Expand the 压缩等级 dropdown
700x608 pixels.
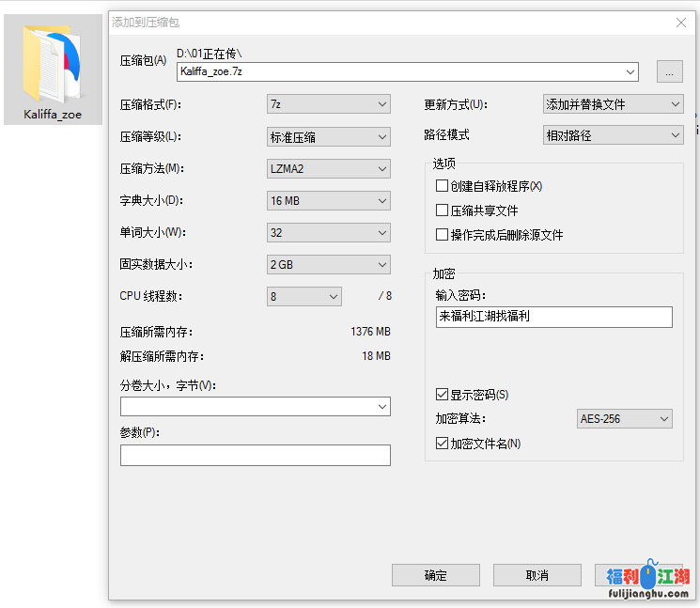(x=328, y=137)
